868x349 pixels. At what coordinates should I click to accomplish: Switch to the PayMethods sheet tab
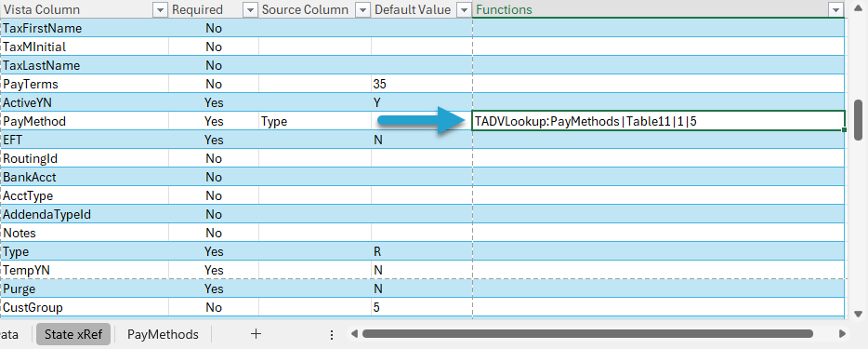click(163, 334)
